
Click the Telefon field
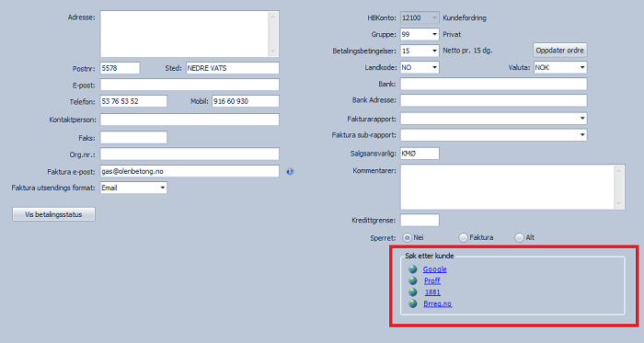click(x=133, y=101)
